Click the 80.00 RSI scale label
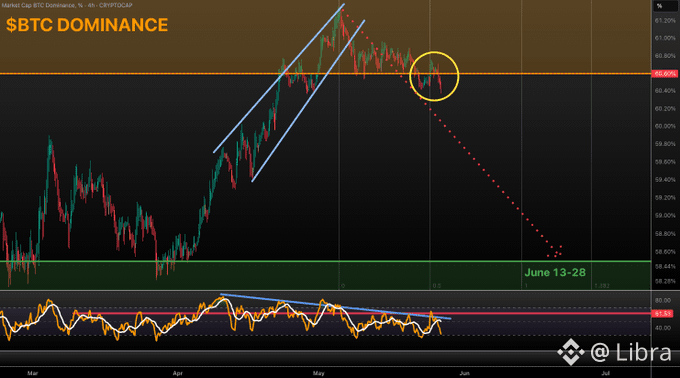This screenshot has height=378, width=680. [663, 300]
